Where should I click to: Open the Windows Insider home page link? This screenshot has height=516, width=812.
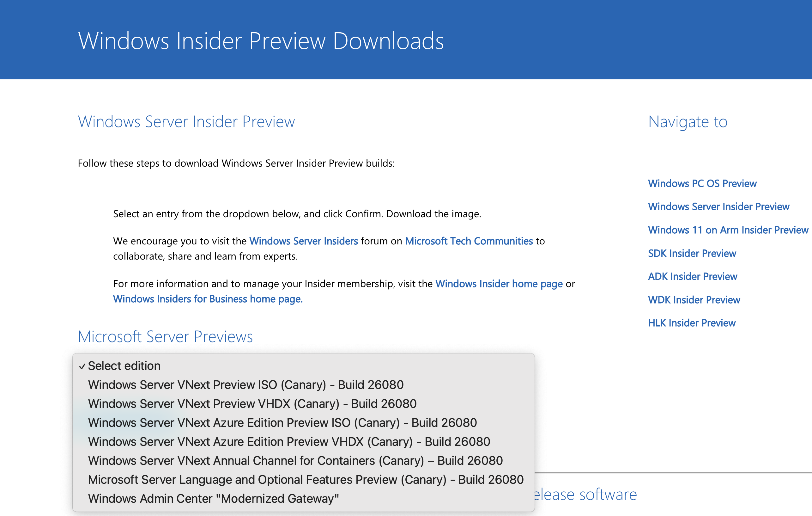pos(499,284)
